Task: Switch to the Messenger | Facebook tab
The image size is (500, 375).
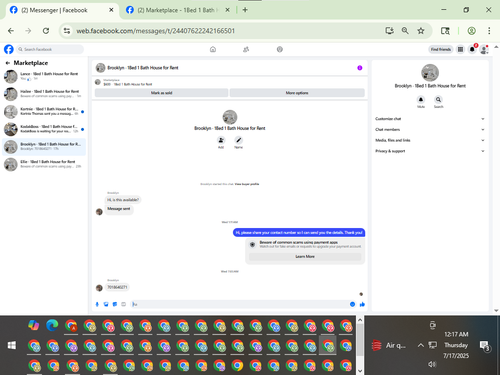Action: coord(62,10)
